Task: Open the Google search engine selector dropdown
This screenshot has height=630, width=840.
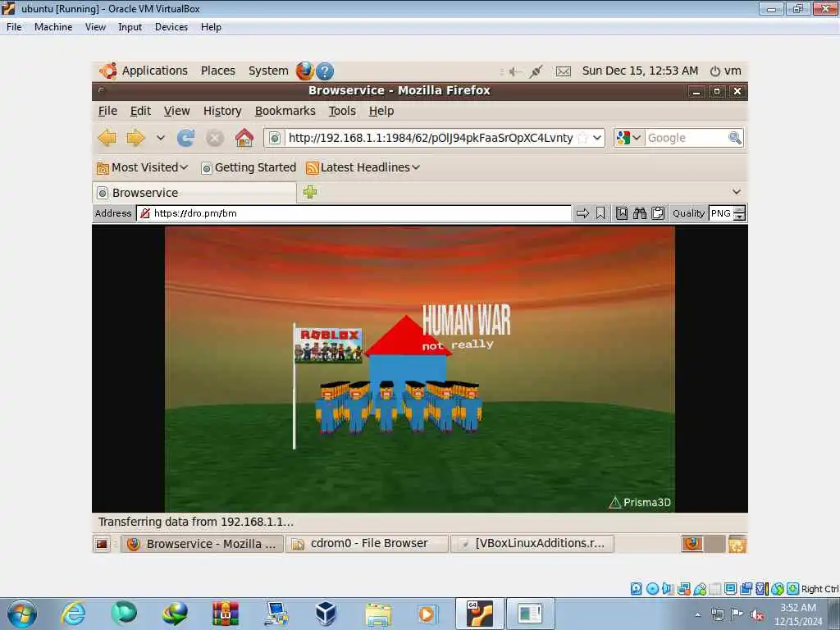Action: pos(628,138)
